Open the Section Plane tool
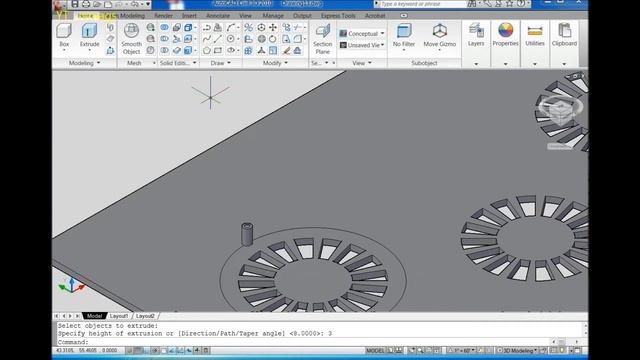640x360 pixels. [x=322, y=39]
